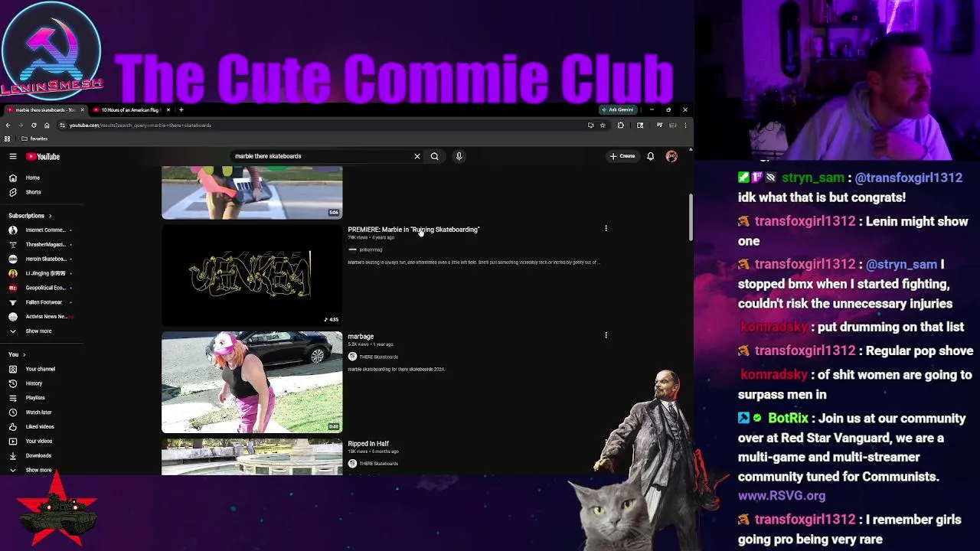This screenshot has height=551, width=980.
Task: Open the Fallen Footwear subscription channel
Action: 40,302
